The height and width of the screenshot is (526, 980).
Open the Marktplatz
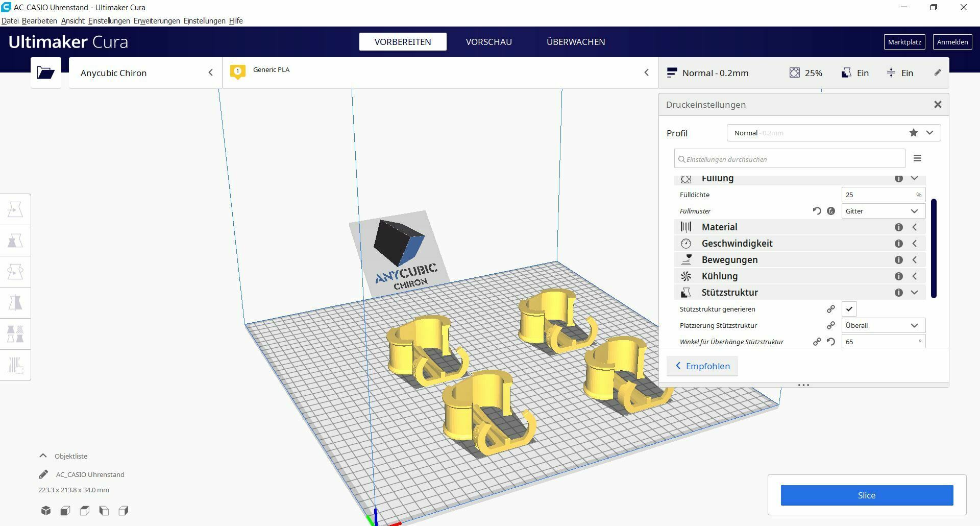(904, 42)
